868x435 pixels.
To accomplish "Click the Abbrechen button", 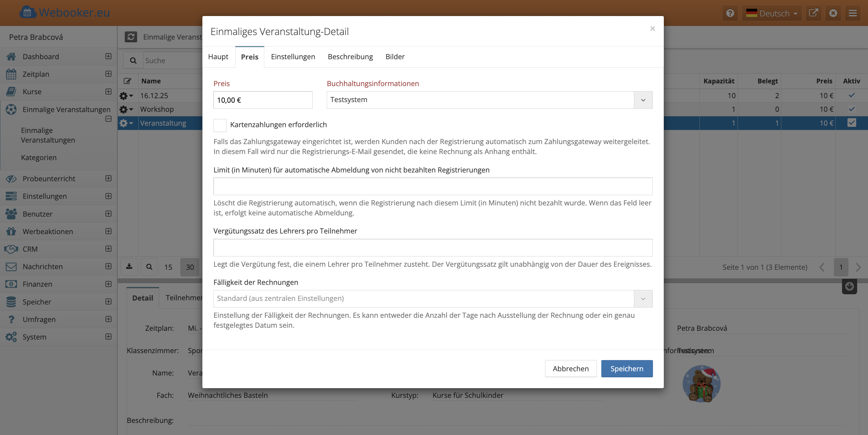I will tap(571, 369).
